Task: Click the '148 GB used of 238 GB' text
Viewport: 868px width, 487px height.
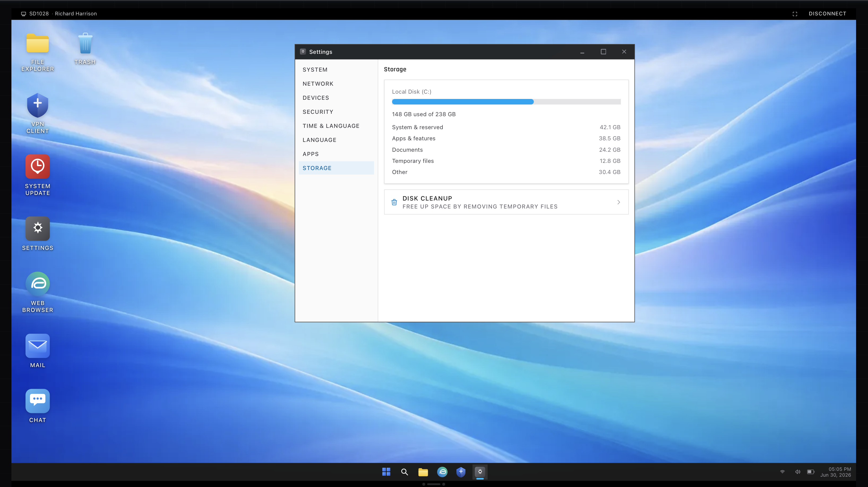Action: (x=424, y=114)
